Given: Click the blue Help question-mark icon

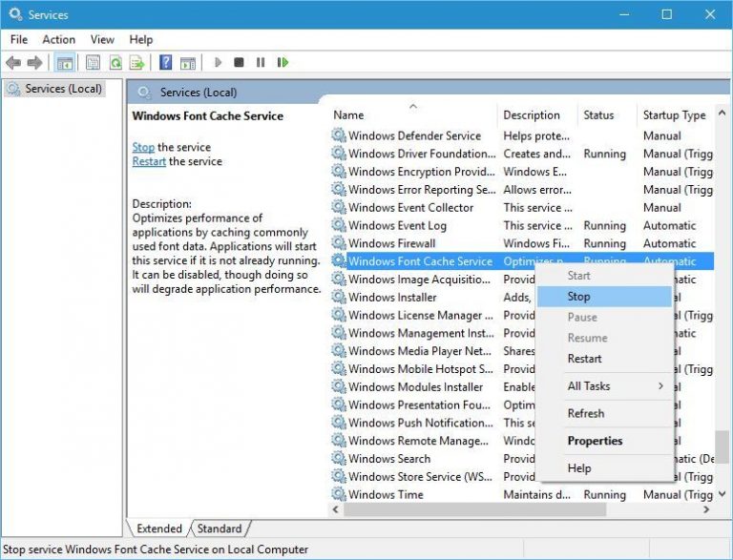Looking at the screenshot, I should 165,62.
